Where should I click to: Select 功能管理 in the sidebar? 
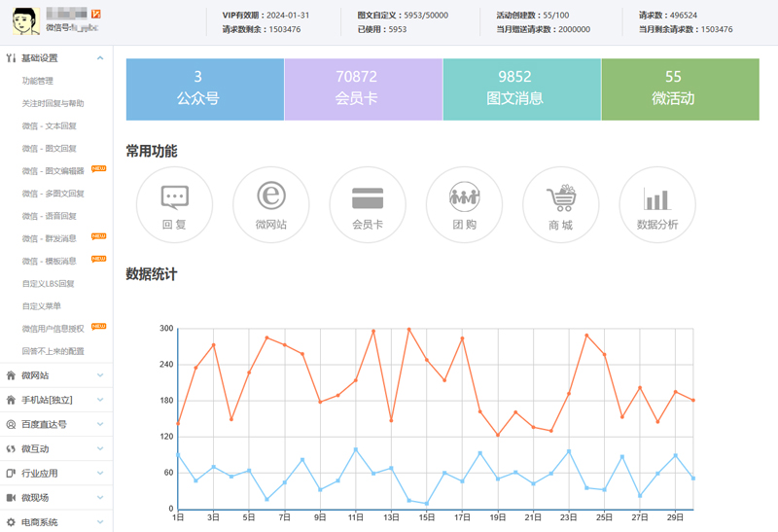(x=38, y=81)
